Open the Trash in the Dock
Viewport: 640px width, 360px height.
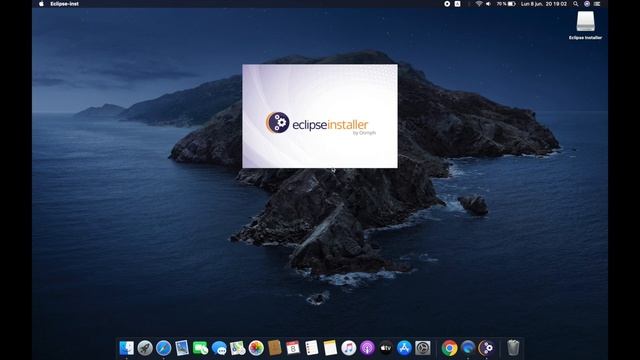pyautogui.click(x=513, y=348)
